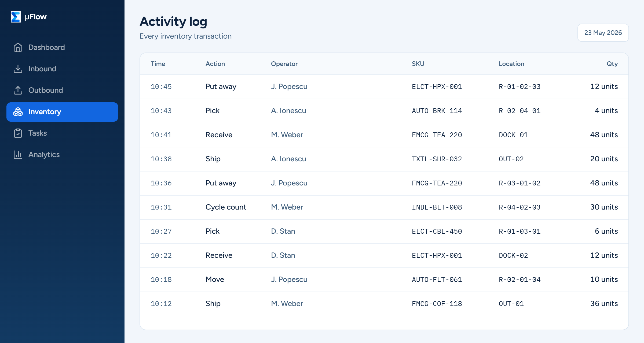Click the µFlow logo icon
Image resolution: width=644 pixels, height=343 pixels.
16,17
